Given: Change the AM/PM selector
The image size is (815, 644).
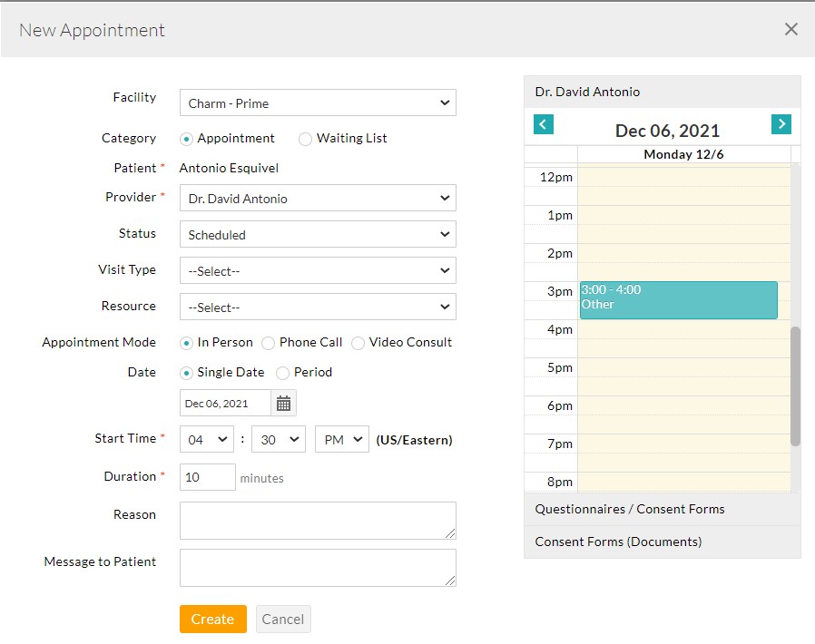Looking at the screenshot, I should click(341, 440).
